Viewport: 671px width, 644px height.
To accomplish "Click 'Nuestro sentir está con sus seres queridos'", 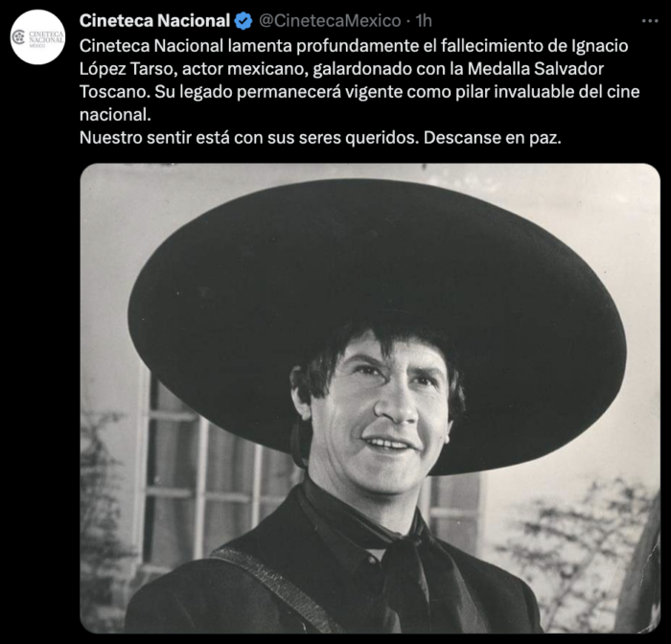I will coord(249,138).
